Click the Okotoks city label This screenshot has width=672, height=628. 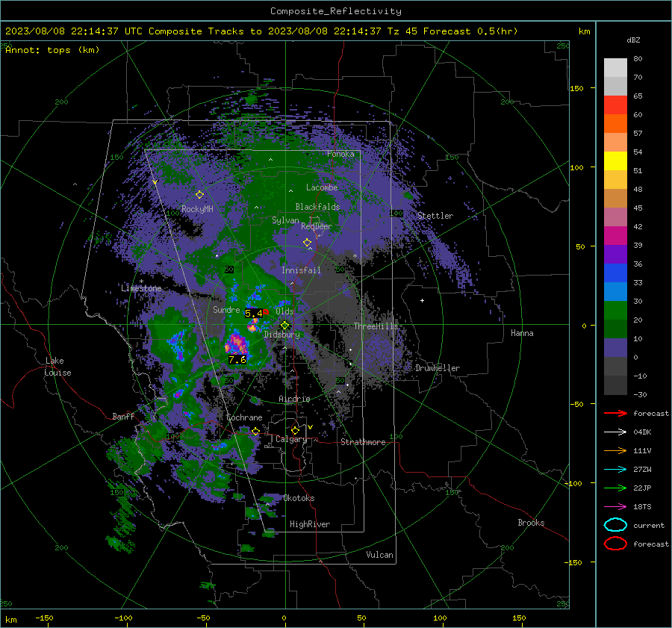(x=299, y=498)
